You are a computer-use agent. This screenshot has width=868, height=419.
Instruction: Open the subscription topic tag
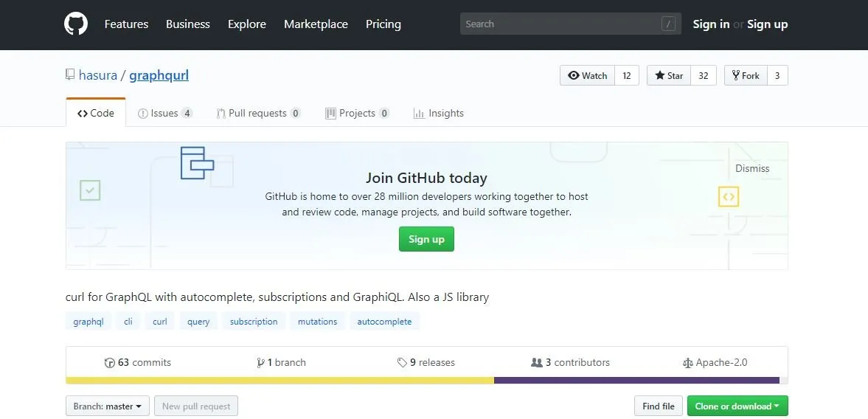(x=254, y=321)
